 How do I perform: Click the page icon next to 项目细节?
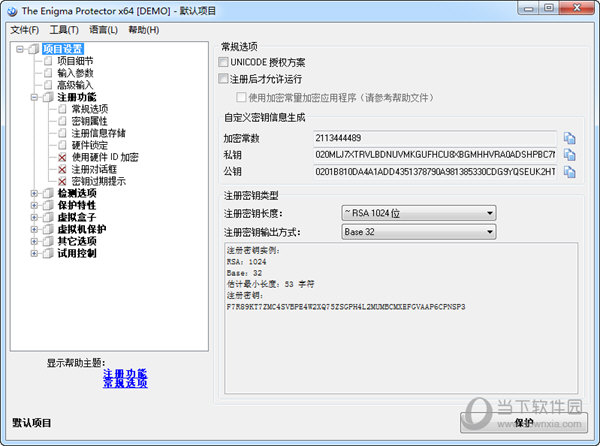(x=48, y=61)
